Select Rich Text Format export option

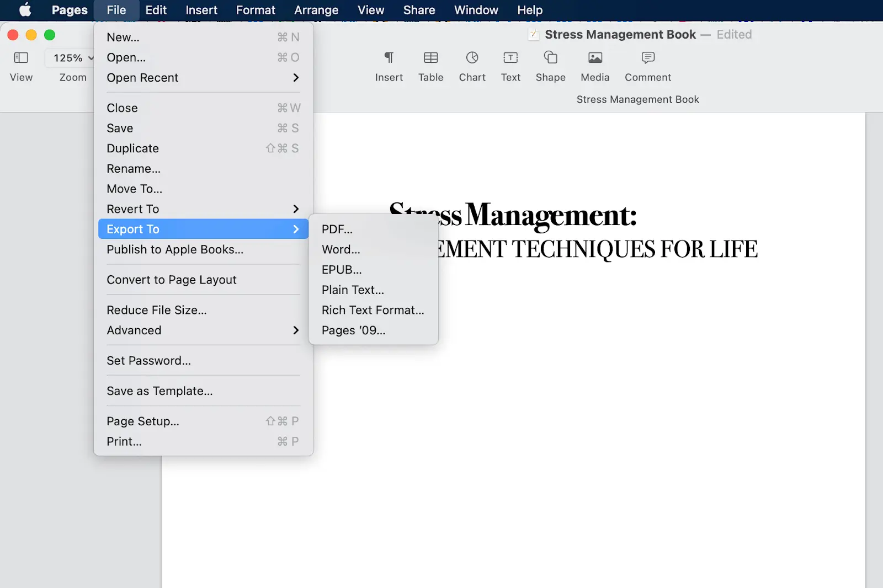pyautogui.click(x=373, y=310)
